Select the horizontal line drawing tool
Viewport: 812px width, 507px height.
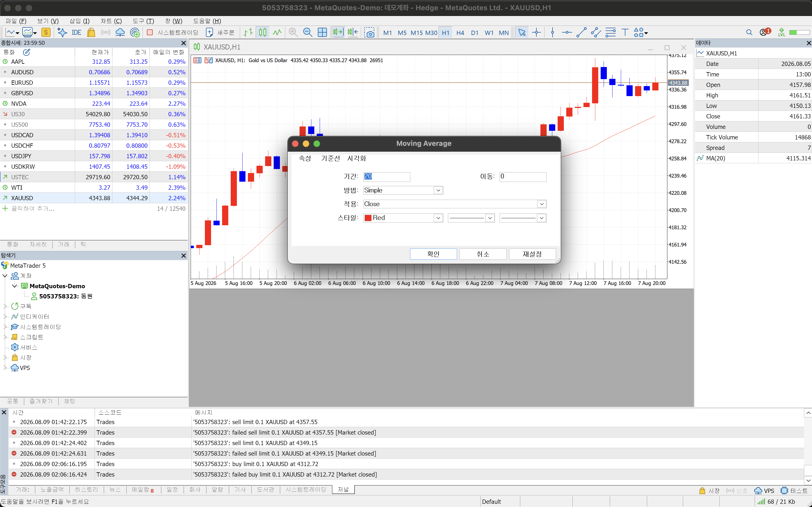click(567, 33)
